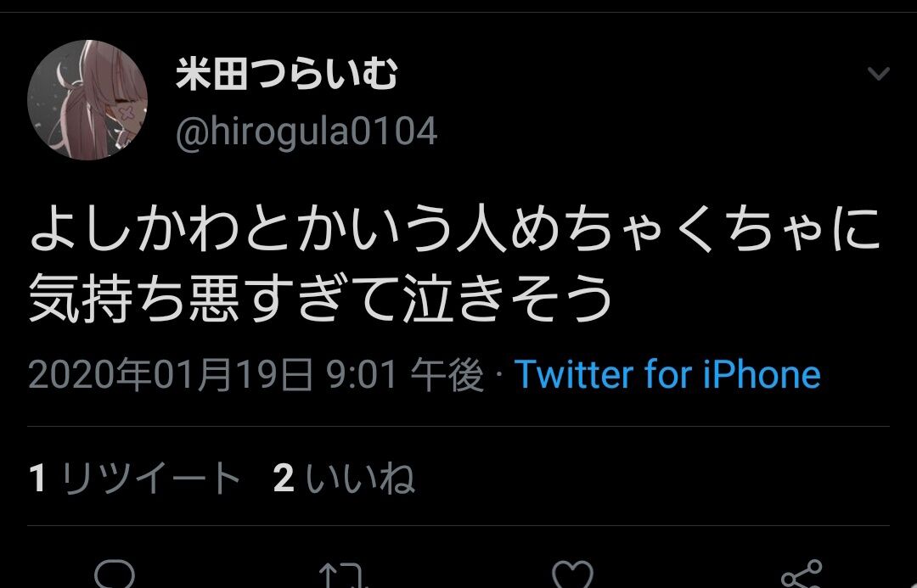This screenshot has width=917, height=588.
Task: Like the tweet with the heart icon
Action: (x=572, y=574)
